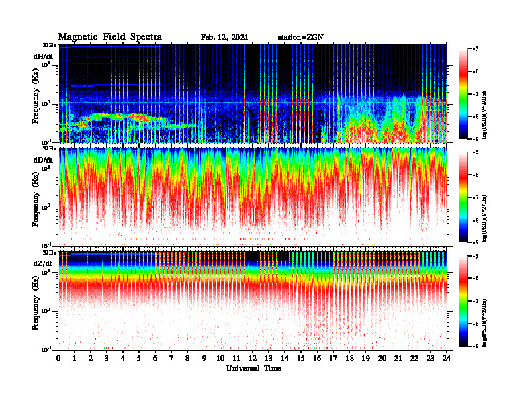The height and width of the screenshot is (411, 532).
Task: Click hour tick label "18" on time axis
Action: (x=349, y=359)
